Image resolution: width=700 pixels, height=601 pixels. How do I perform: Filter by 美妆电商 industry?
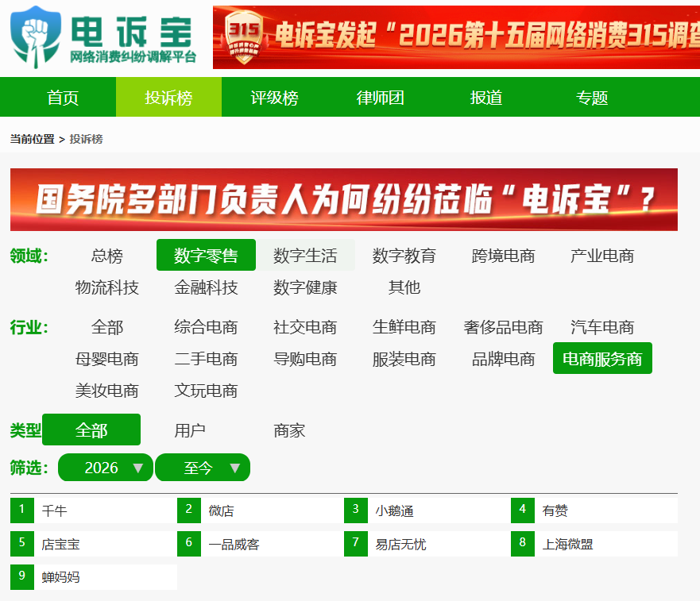pos(107,391)
